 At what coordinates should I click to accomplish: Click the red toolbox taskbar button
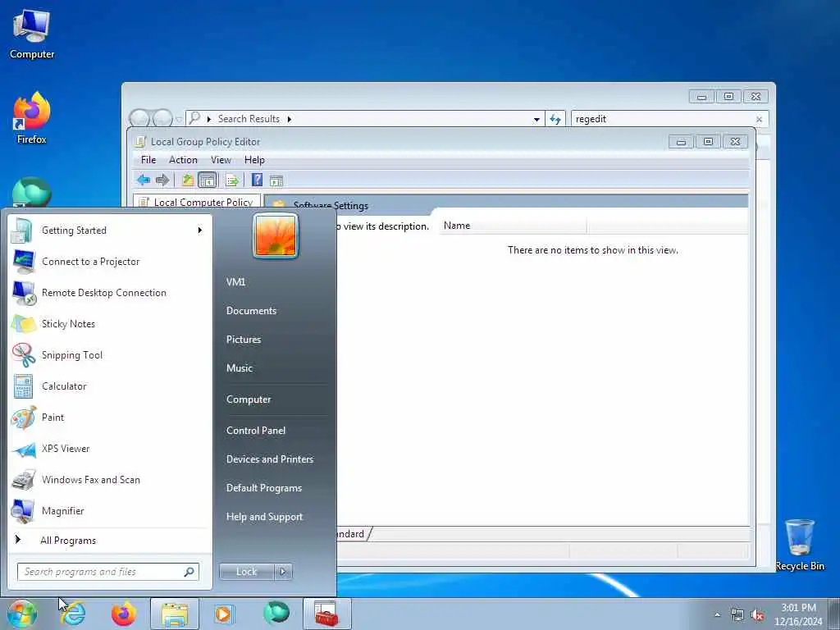point(326,614)
